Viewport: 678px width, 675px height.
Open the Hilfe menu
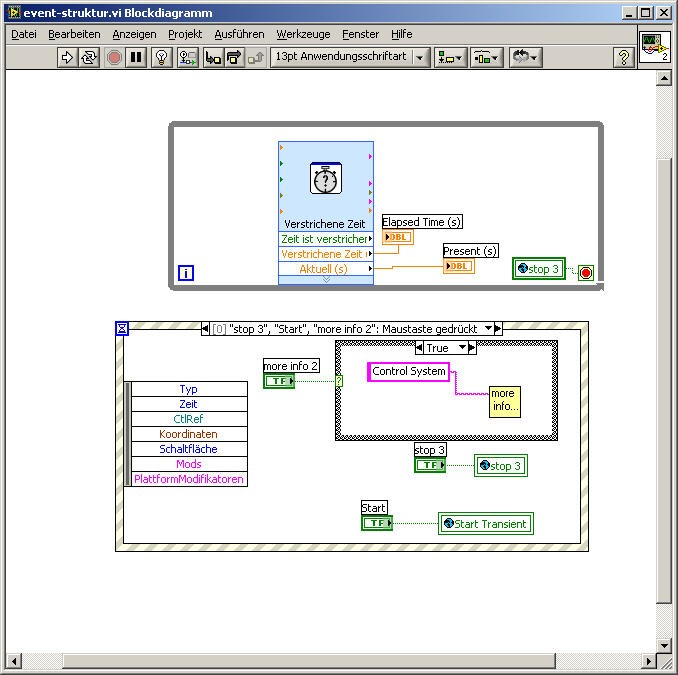pyautogui.click(x=402, y=34)
